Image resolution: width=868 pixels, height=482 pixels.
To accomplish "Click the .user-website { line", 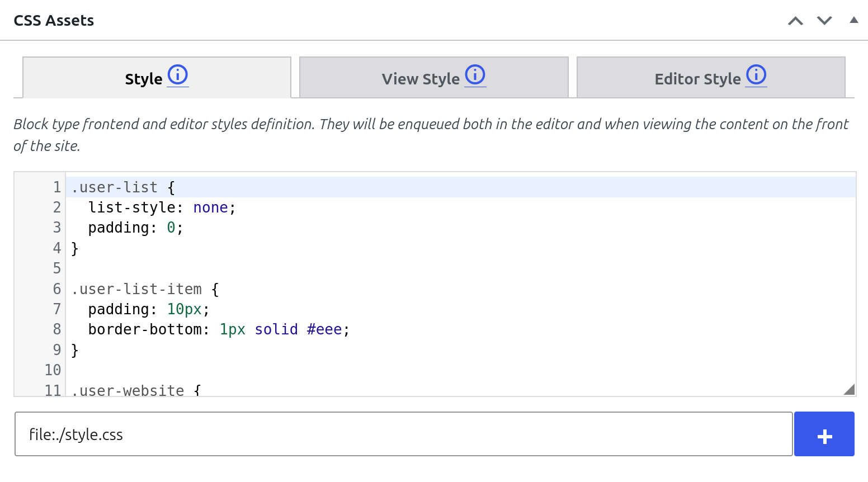I will coord(460,389).
